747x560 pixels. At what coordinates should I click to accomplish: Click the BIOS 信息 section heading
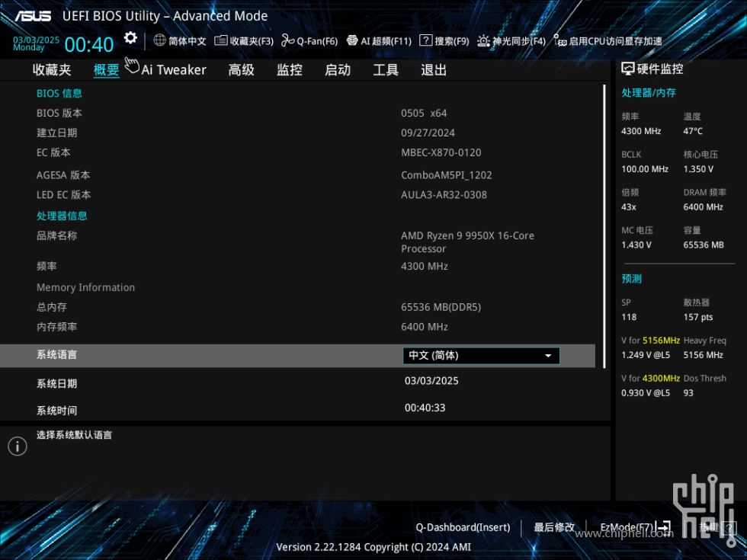click(59, 93)
